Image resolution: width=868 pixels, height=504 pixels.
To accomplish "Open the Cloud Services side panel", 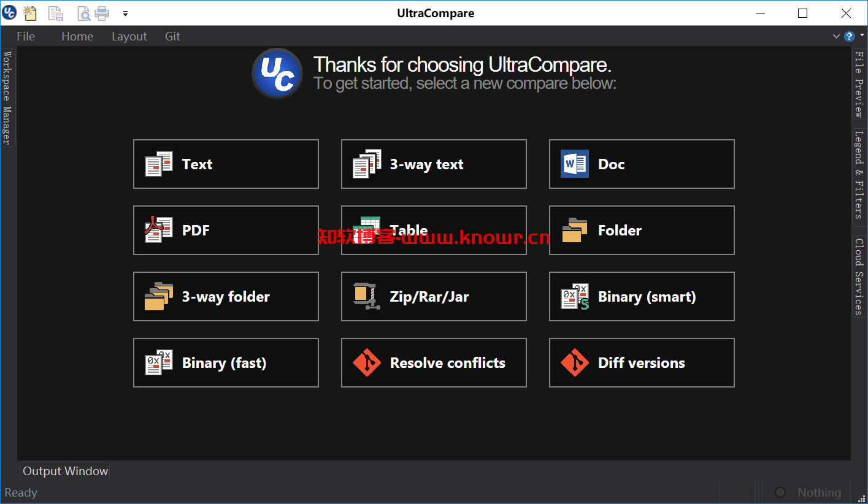I will [859, 277].
